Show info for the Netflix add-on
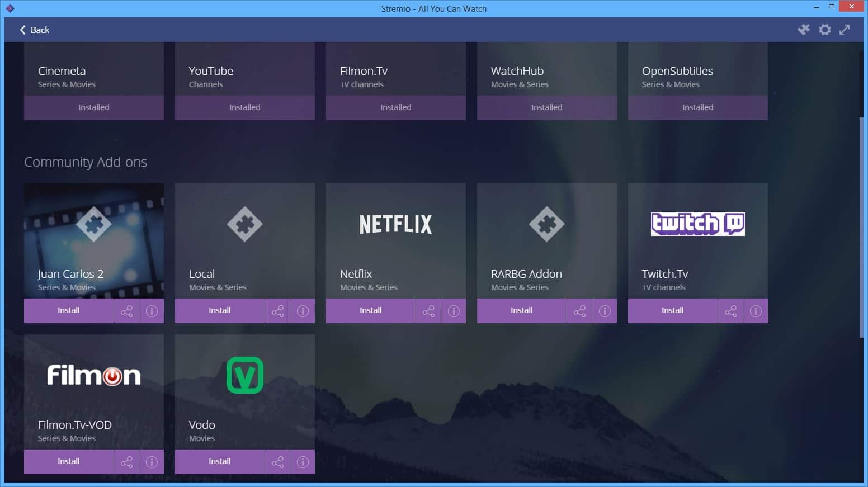Screen dimensions: 868x487 tap(454, 311)
